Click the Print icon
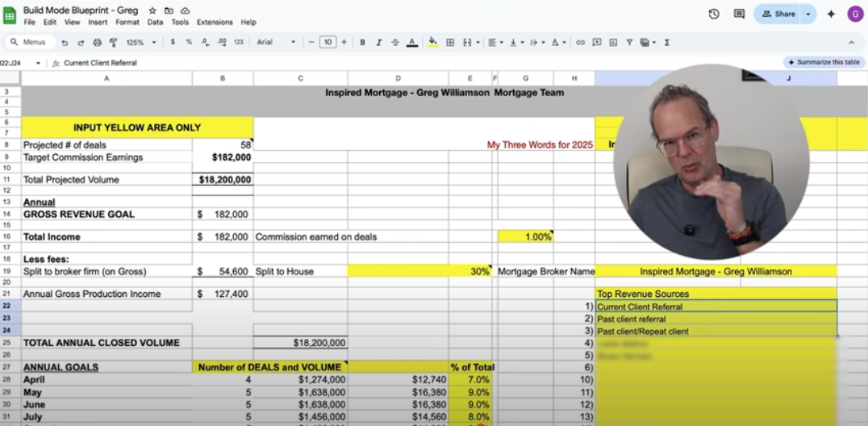Image resolution: width=868 pixels, height=426 pixels. click(97, 42)
